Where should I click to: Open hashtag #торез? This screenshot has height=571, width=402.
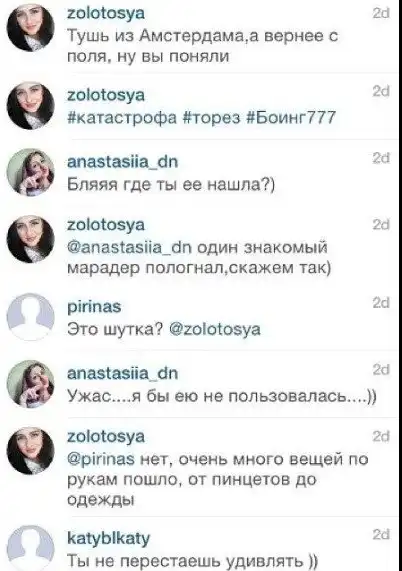[x=212, y=118]
